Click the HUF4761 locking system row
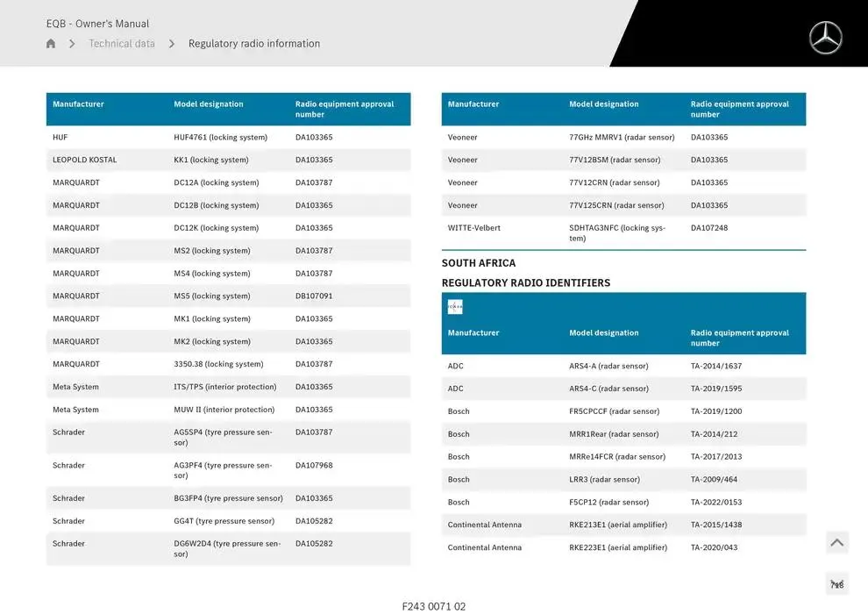 click(x=220, y=138)
